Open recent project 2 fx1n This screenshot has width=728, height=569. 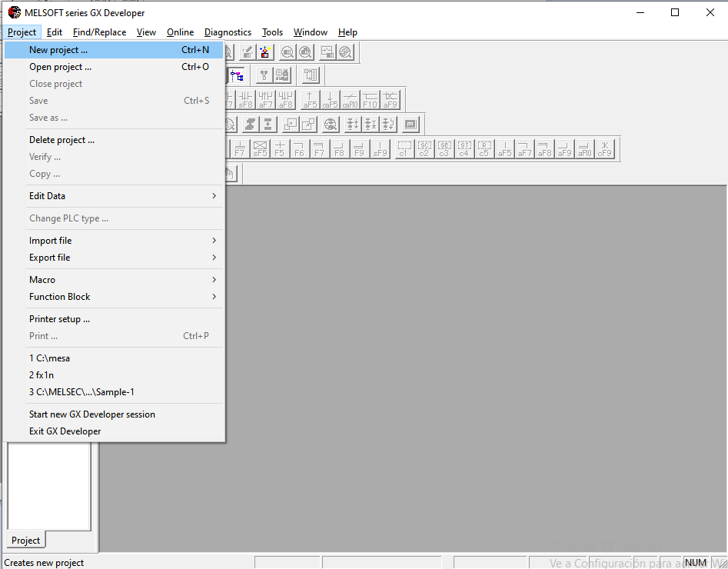pos(114,374)
